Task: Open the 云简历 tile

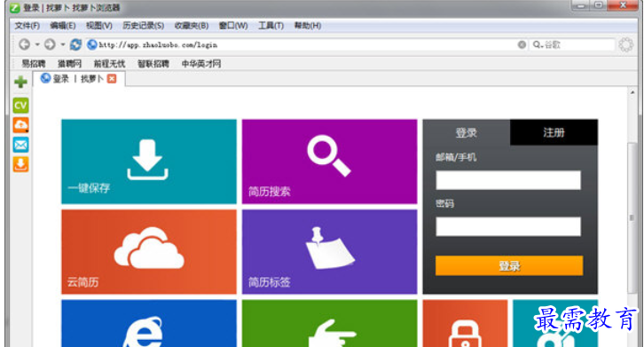Action: tap(149, 252)
